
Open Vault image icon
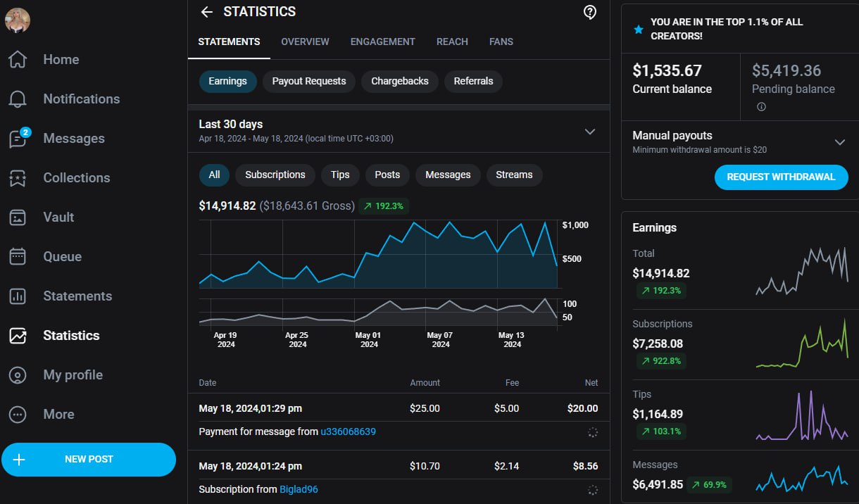pyautogui.click(x=18, y=218)
